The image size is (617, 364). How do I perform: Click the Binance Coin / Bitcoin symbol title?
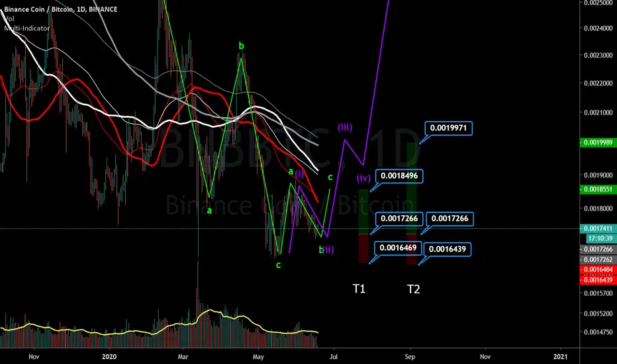tap(61, 9)
